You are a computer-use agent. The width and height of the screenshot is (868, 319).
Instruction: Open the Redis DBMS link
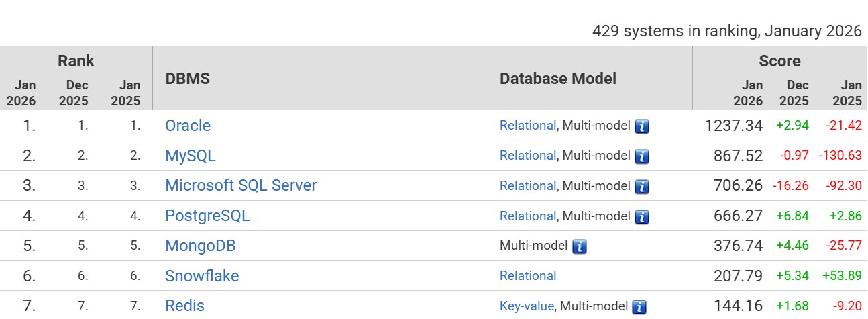184,306
